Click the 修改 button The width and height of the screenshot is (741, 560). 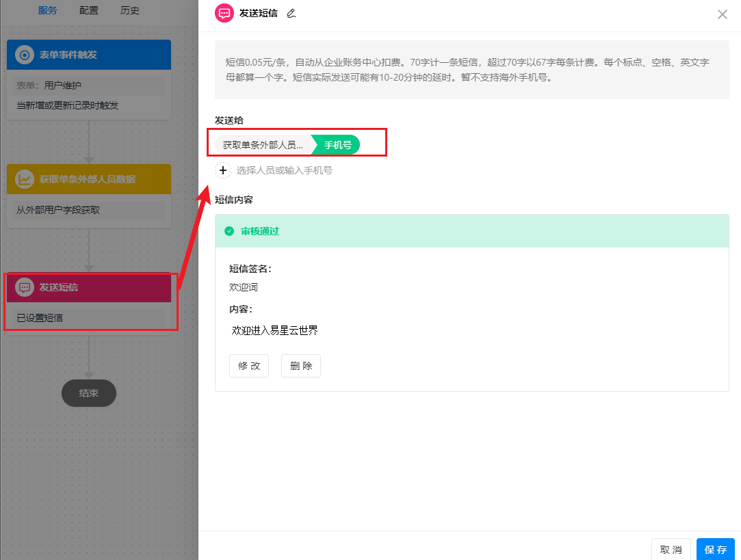249,365
